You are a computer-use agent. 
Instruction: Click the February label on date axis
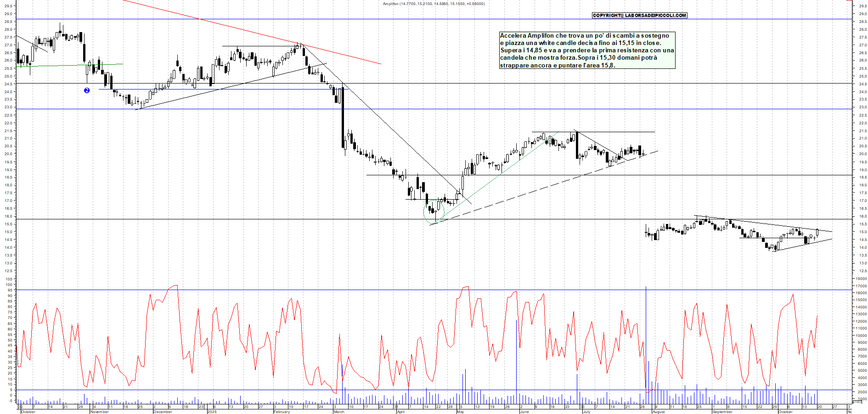point(282,412)
